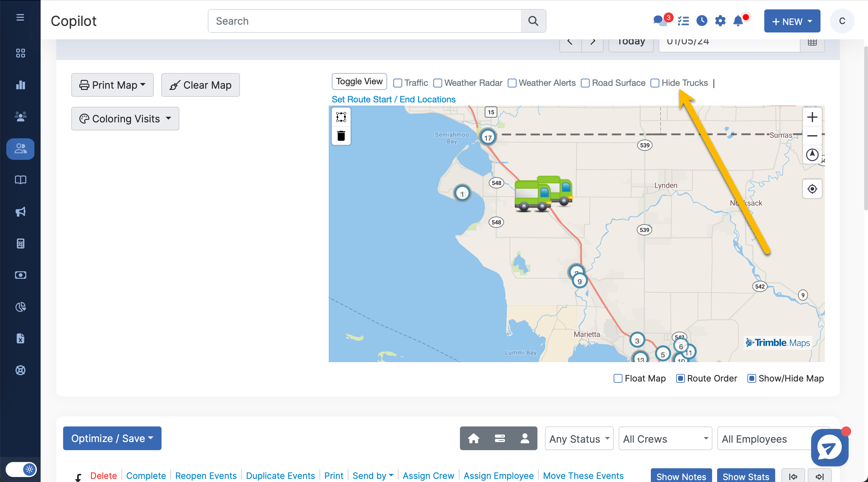This screenshot has height=482, width=868.
Task: Click the Duplicate Events link
Action: click(280, 476)
